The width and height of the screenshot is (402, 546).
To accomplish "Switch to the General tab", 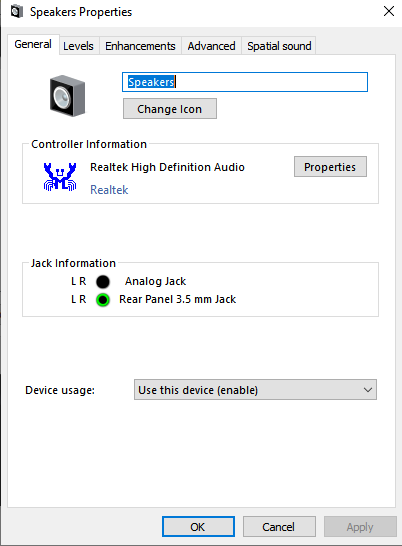I will pos(33,44).
